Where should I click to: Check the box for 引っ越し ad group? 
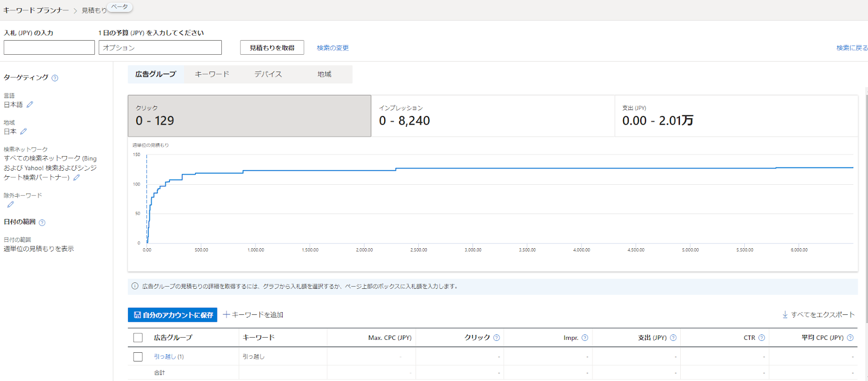[x=138, y=357]
